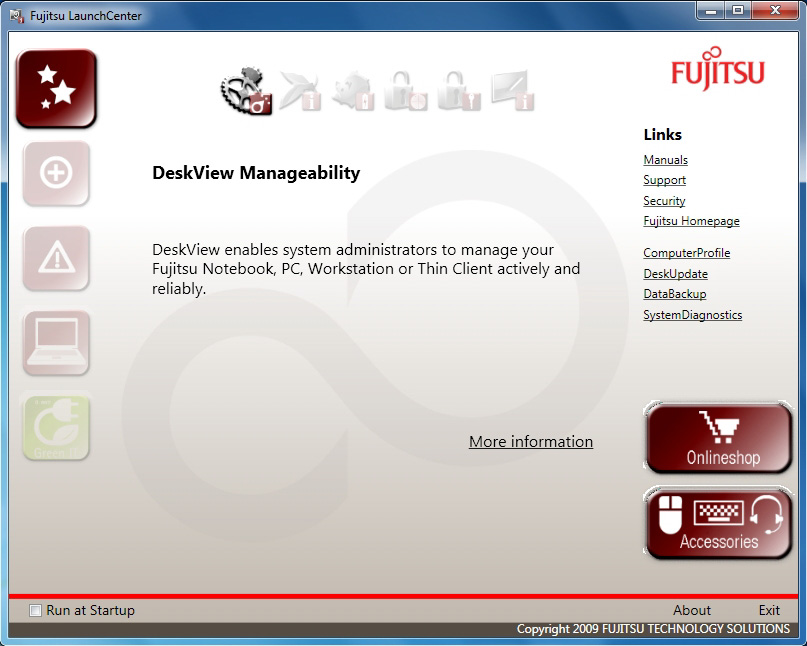Viewport: 807px width, 646px height.
Task: Click Exit in the bottom bar
Action: [768, 610]
